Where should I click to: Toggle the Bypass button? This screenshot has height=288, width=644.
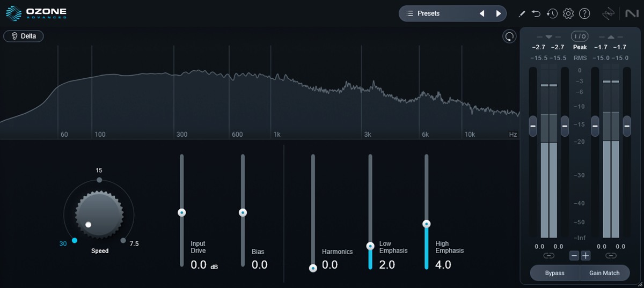point(554,273)
